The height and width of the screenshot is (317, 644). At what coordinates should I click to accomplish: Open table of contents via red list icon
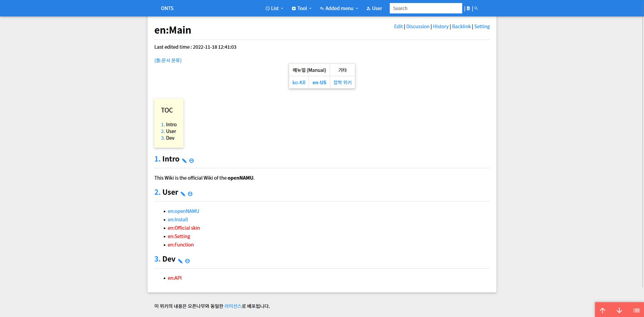[636, 311]
